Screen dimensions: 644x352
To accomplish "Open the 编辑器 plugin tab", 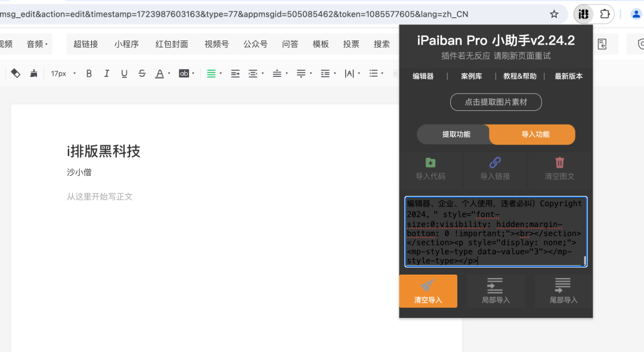I will tap(423, 76).
